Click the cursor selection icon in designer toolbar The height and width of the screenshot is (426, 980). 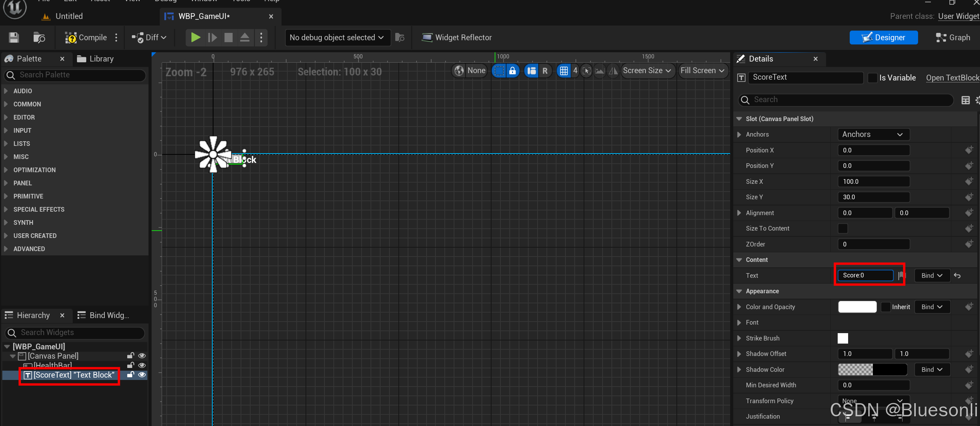(587, 71)
